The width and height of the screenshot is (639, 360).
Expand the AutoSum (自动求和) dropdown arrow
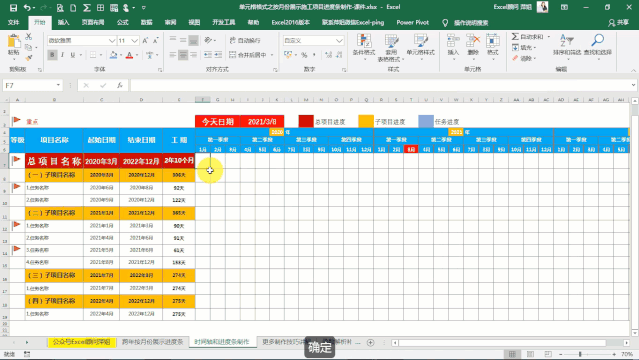tap(549, 37)
